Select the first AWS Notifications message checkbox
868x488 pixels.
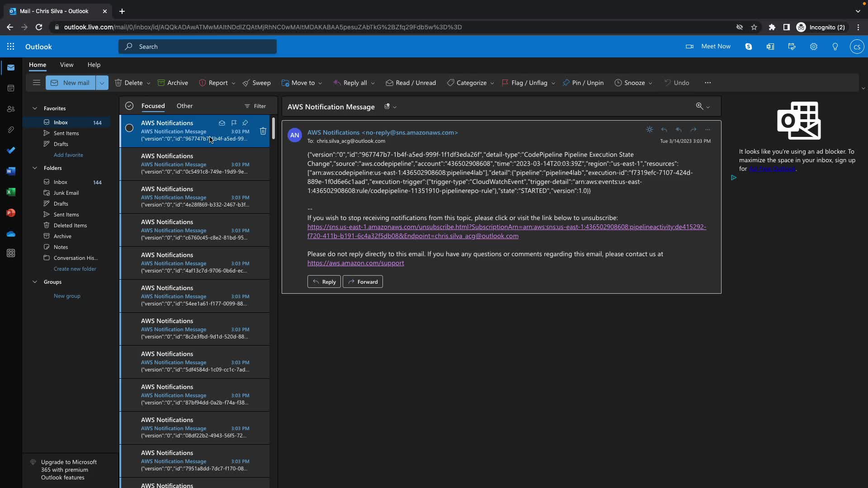[x=129, y=128]
